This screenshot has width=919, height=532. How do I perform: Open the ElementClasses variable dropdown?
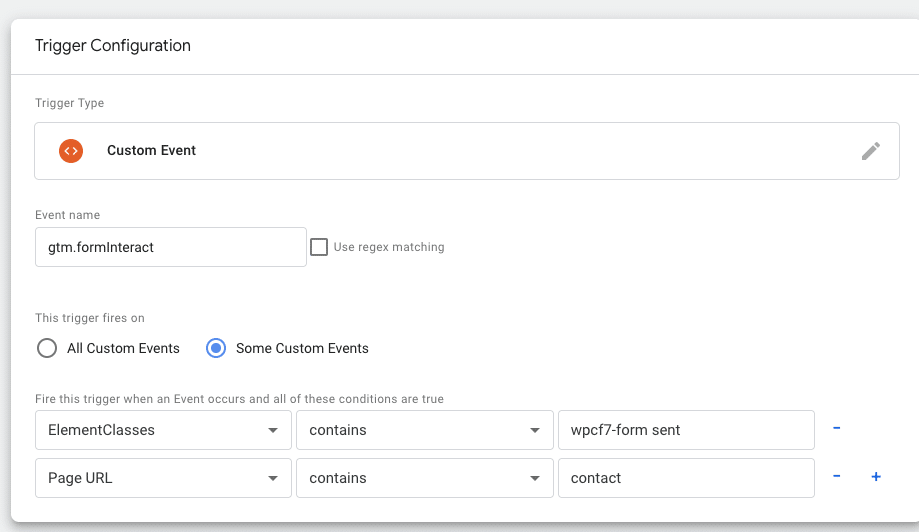[163, 430]
